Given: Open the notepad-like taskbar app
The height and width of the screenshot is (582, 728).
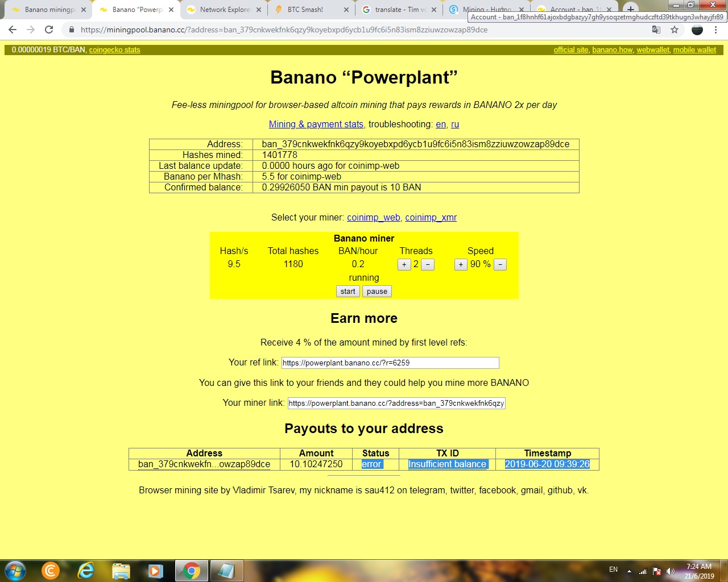Looking at the screenshot, I should pos(227,571).
